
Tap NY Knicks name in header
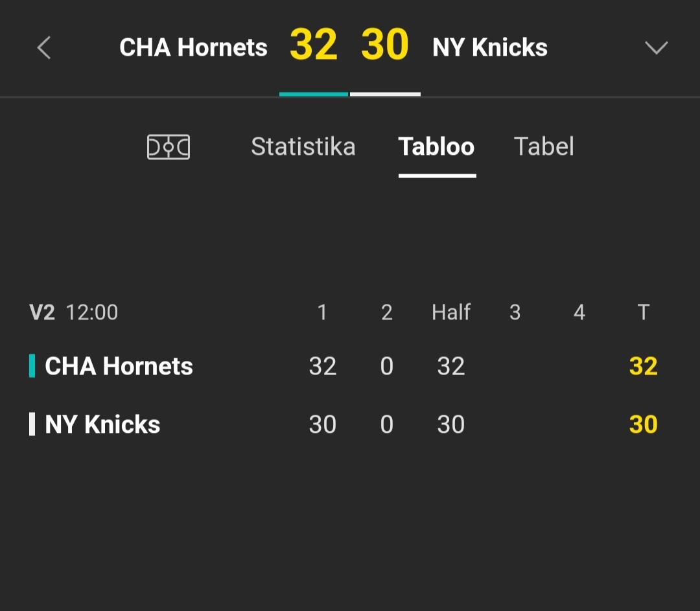[490, 47]
